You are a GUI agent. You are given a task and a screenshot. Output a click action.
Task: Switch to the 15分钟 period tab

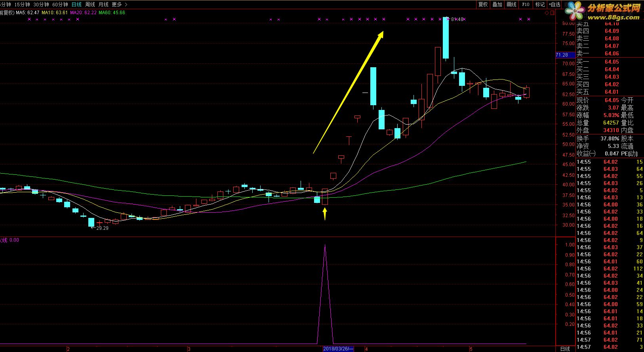pos(22,4)
